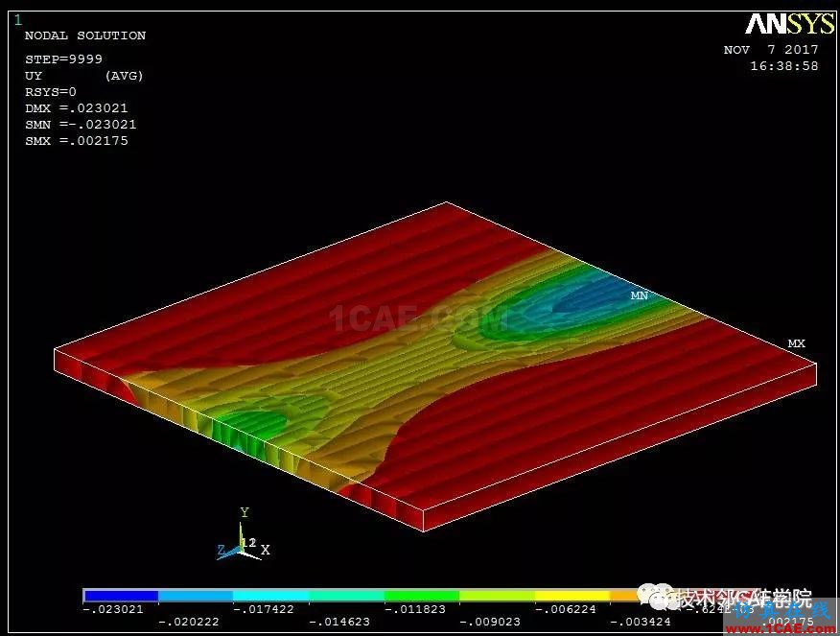Click legend value '-.017422'
The width and height of the screenshot is (840, 636).
tap(264, 609)
